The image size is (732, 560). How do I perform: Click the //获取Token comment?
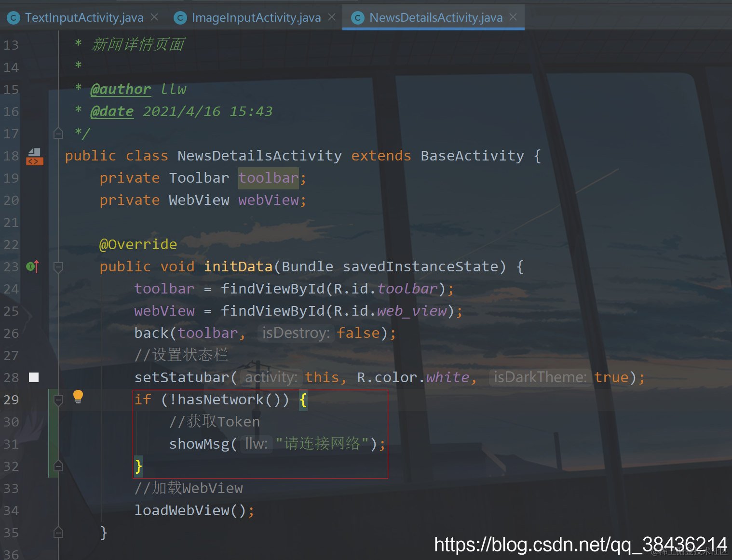[215, 422]
